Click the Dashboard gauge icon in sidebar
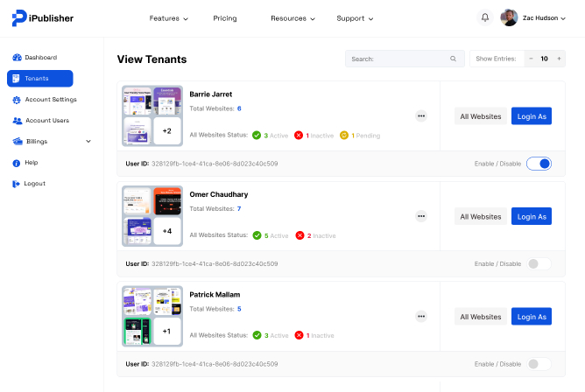This screenshot has width=585, height=392. click(17, 58)
